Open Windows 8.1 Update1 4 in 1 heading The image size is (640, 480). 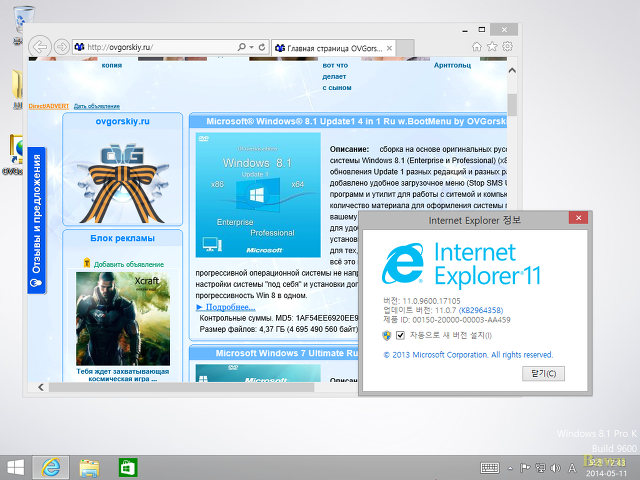tap(356, 121)
